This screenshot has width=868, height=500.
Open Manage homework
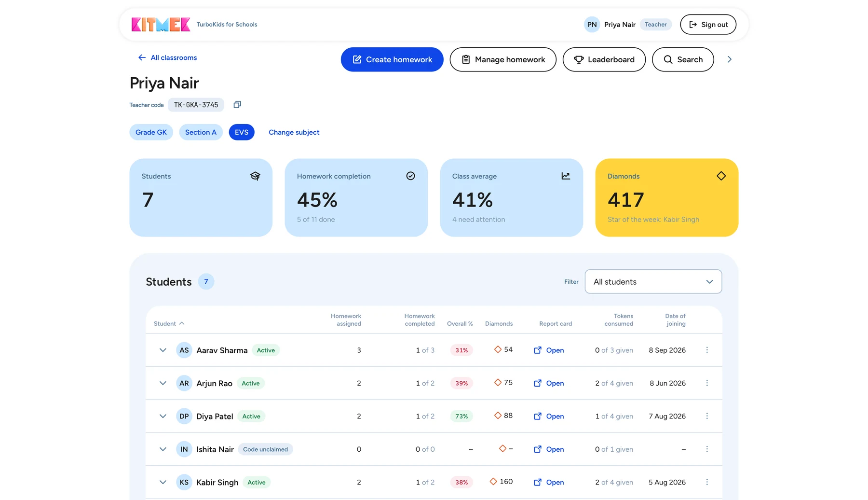[503, 59]
